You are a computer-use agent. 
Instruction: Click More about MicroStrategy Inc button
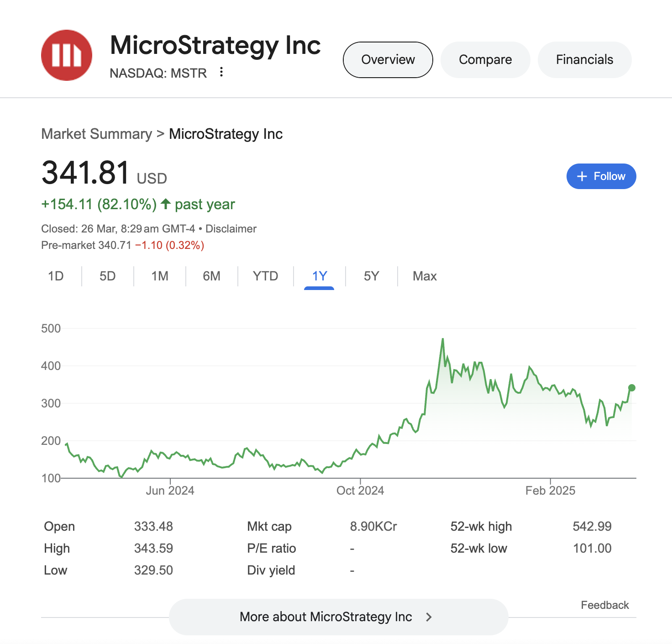[325, 617]
